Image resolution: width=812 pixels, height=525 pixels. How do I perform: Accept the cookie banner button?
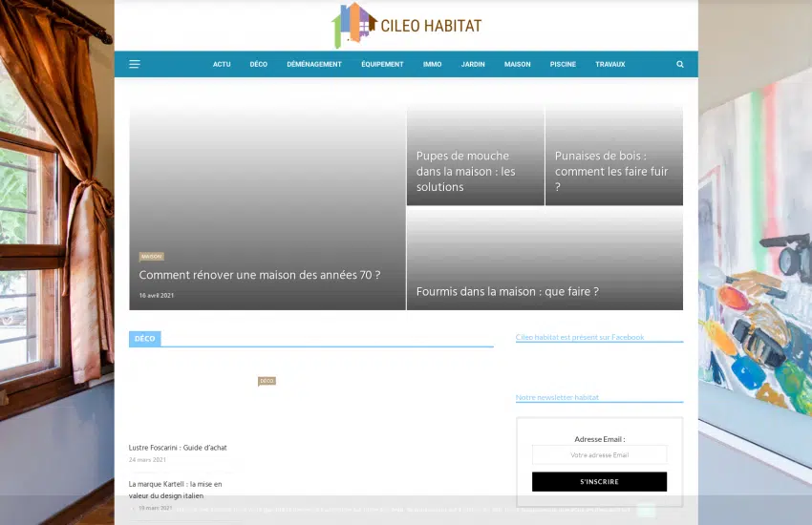click(x=645, y=510)
